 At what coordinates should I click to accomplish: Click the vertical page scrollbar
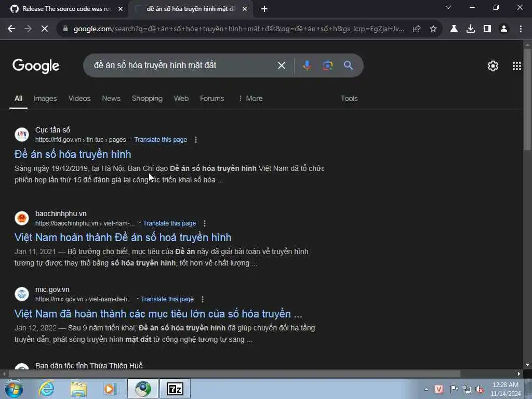[x=527, y=99]
